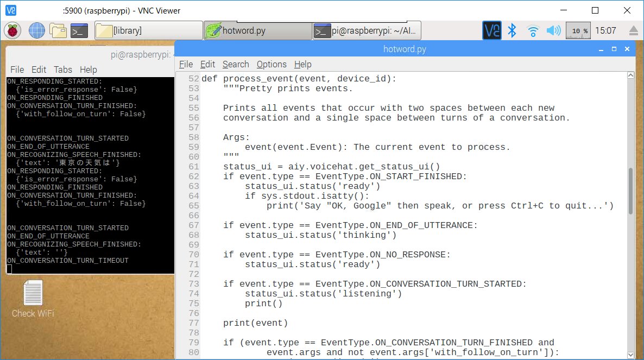Open the terminal window's Help menu

(x=89, y=70)
